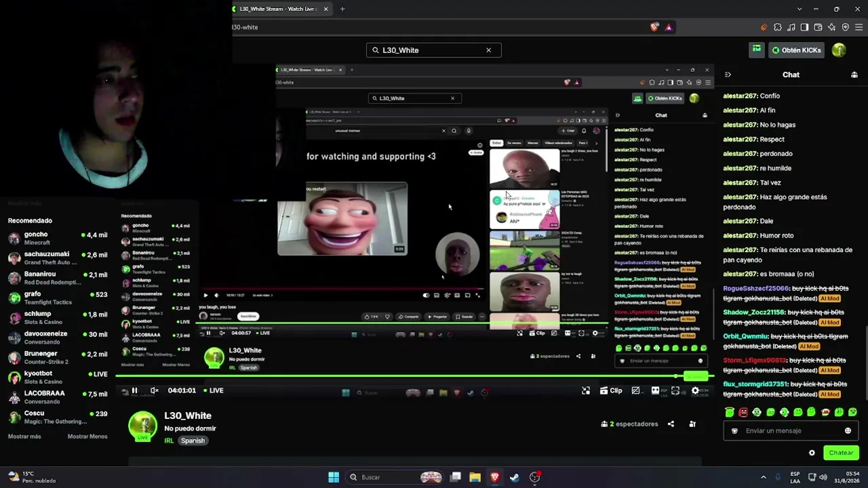Open chat settings gear beside Chatear

812,453
